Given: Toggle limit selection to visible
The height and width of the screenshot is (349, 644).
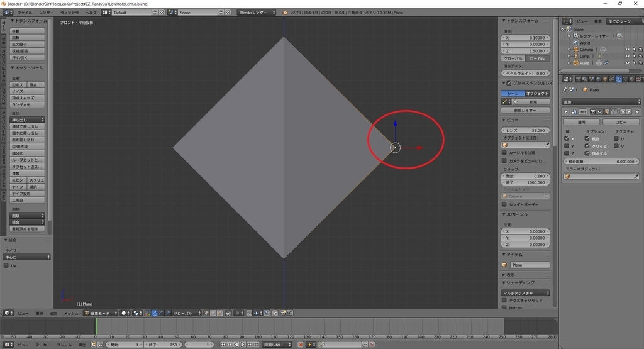Looking at the screenshot, I should tap(228, 313).
